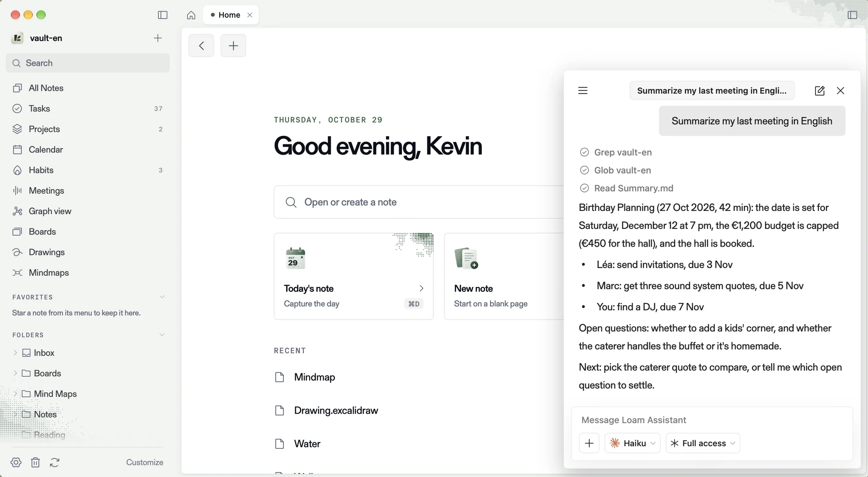Image resolution: width=868 pixels, height=477 pixels.
Task: Click Customize in sidebar footer
Action: [145, 462]
